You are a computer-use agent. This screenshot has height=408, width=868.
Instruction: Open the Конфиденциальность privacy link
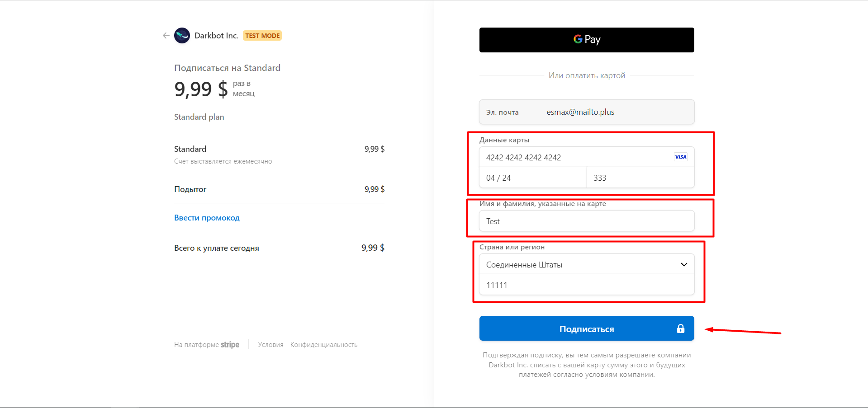tap(323, 344)
